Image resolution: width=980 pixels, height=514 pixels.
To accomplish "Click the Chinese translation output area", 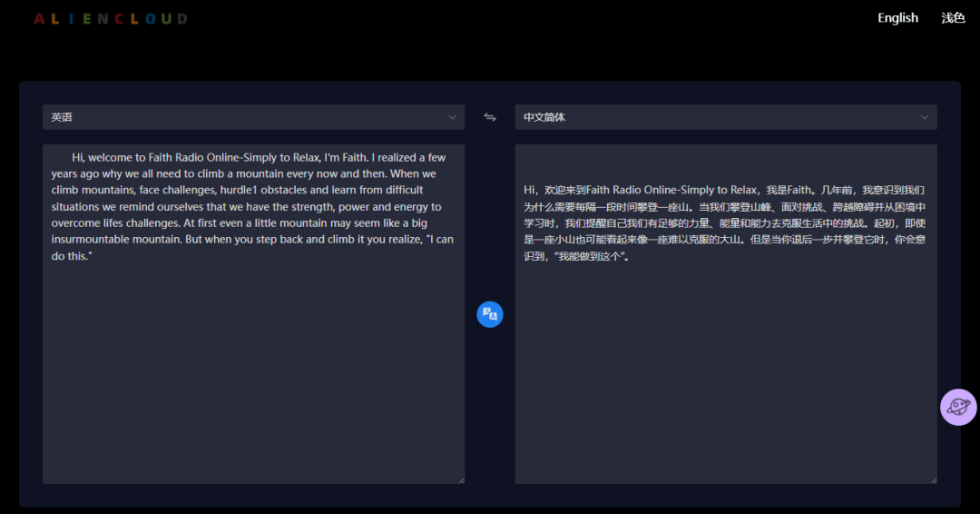I will coord(726,314).
